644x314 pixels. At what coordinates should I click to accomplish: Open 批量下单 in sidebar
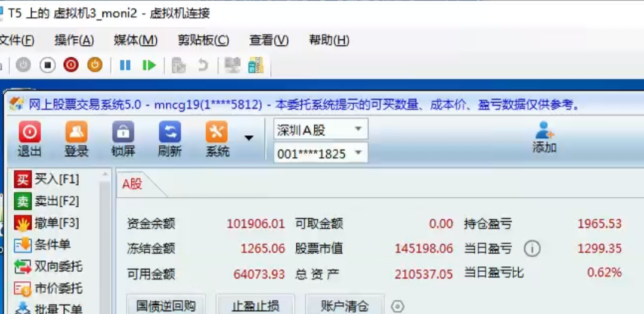point(48,308)
